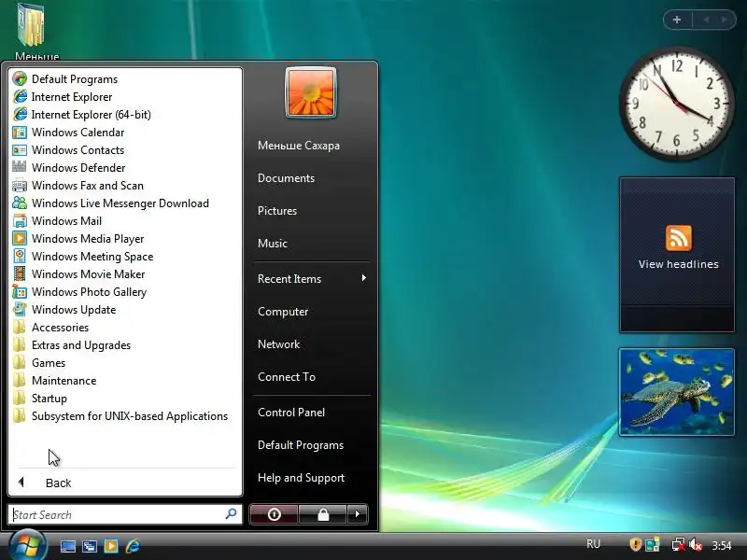The width and height of the screenshot is (747, 560).
Task: Add a gadget with the sidebar plus button
Action: point(677,20)
